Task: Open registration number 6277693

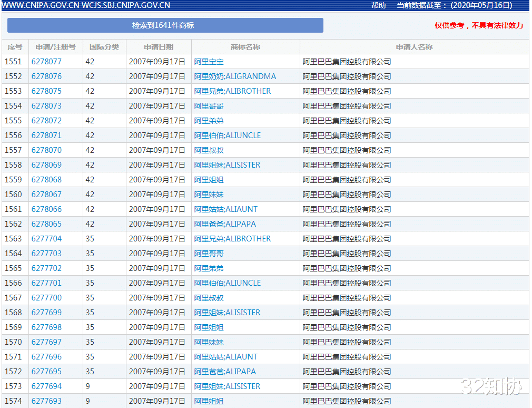Action: (x=46, y=401)
